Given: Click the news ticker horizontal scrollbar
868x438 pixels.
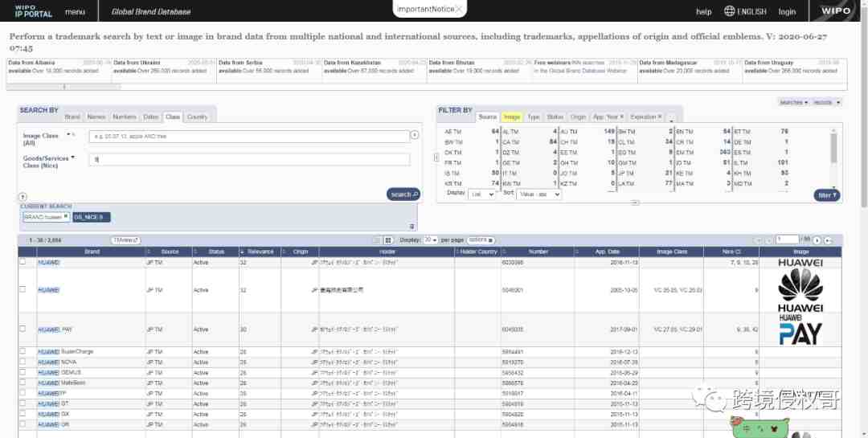Looking at the screenshot, I should coord(63,87).
